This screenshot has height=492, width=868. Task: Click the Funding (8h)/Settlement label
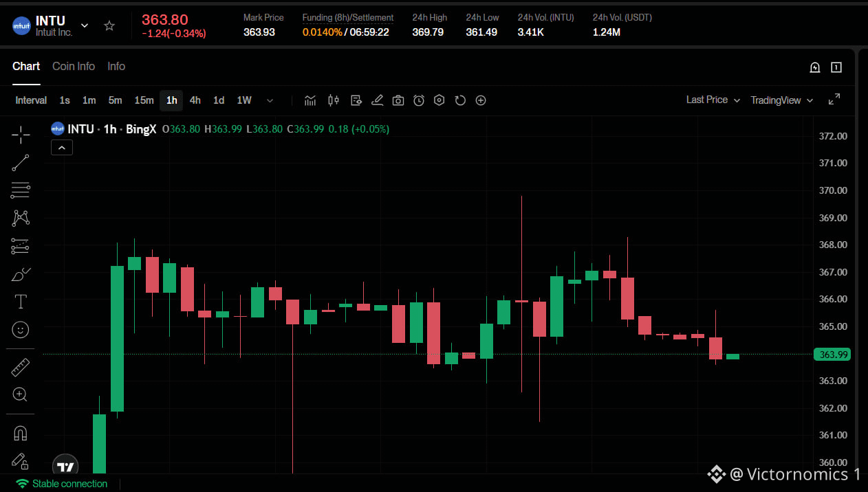(x=348, y=18)
